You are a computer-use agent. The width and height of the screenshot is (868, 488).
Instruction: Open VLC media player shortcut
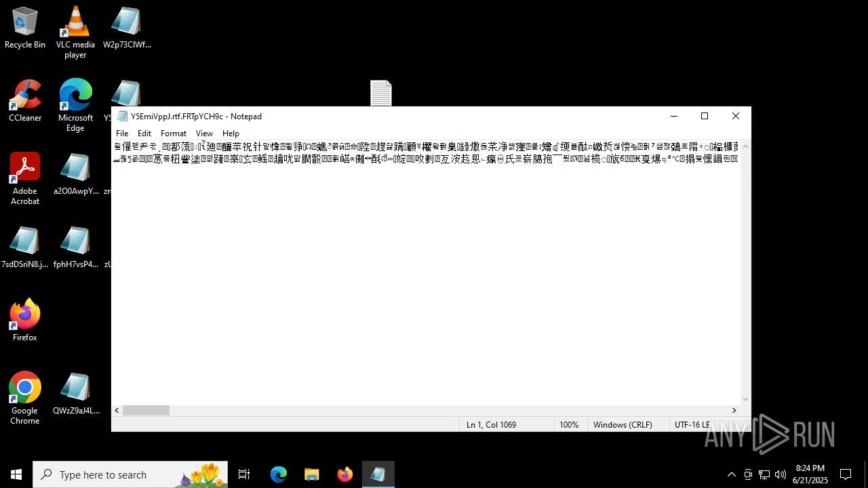coord(75,33)
